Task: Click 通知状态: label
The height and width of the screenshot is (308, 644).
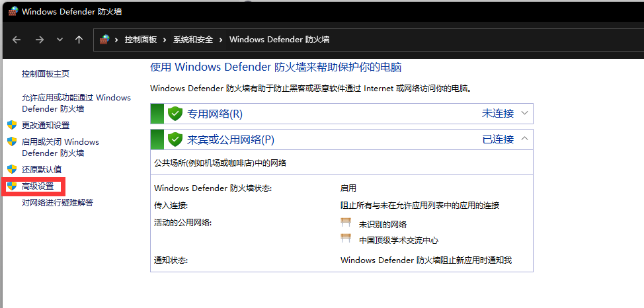Action: point(171,260)
